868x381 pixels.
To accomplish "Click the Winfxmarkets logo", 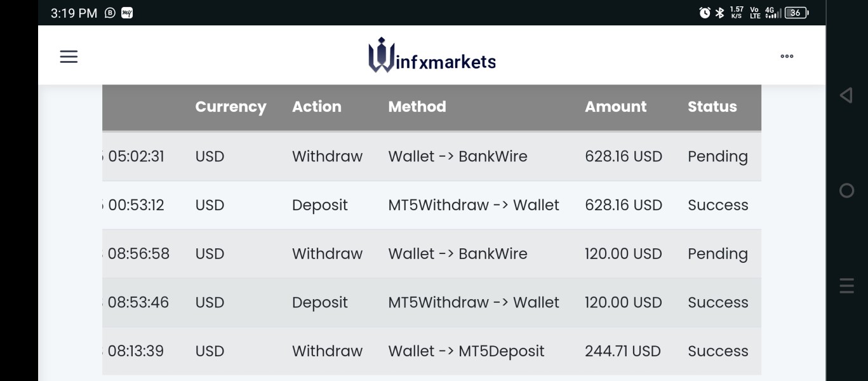I will coord(432,56).
